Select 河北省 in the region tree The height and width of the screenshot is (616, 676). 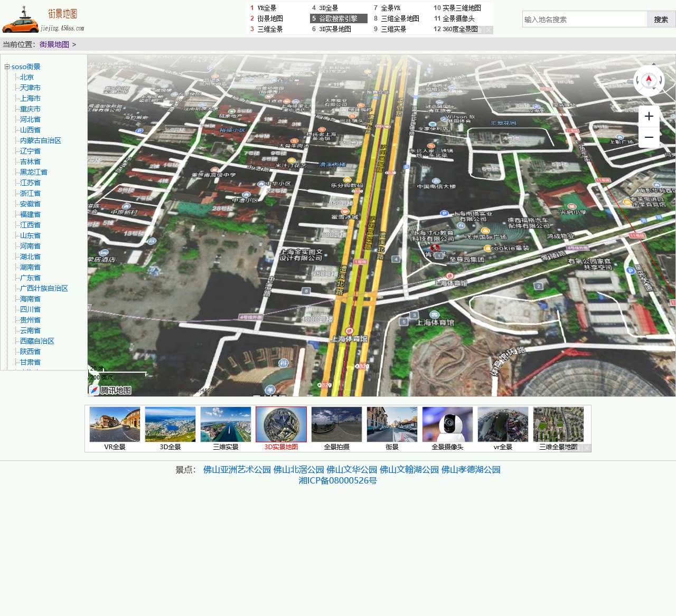pos(30,119)
